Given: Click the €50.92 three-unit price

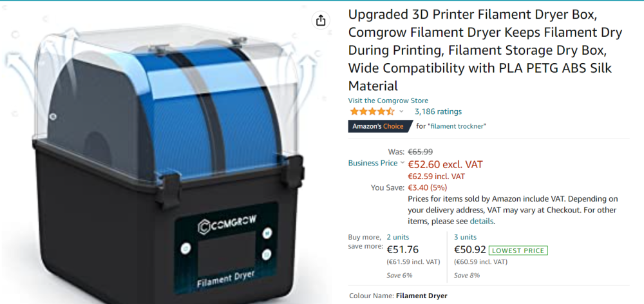Looking at the screenshot, I should 470,249.
